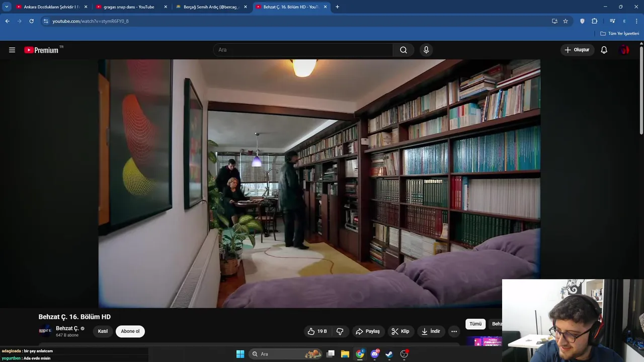Open the Chrome tab search dropdown arrow
Image resolution: width=644 pixels, height=362 pixels.
[x=7, y=7]
